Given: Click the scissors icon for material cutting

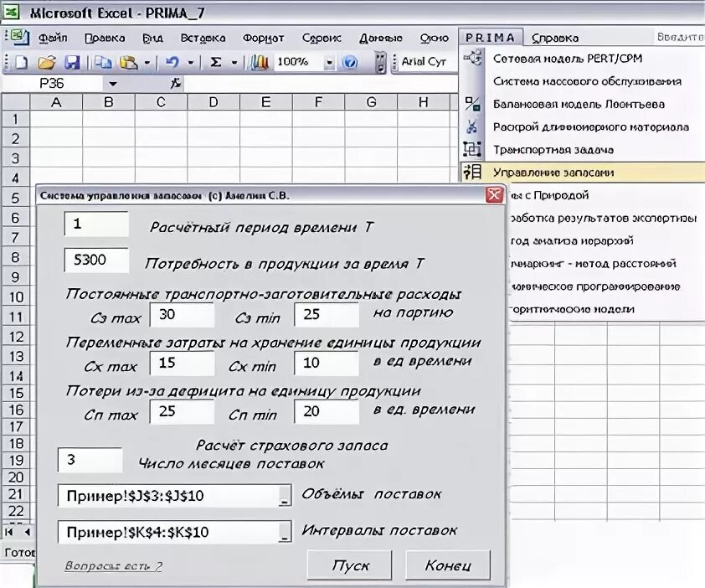Looking at the screenshot, I should pos(472,126).
